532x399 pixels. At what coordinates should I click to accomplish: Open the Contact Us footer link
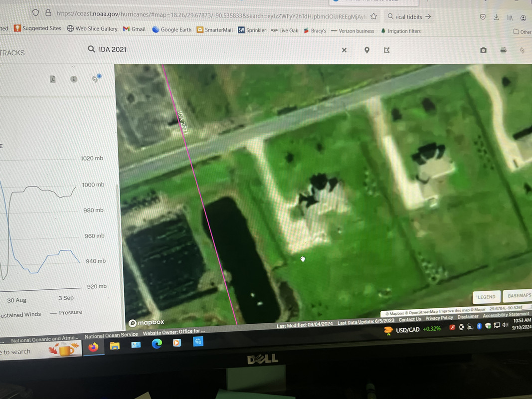pos(409,319)
